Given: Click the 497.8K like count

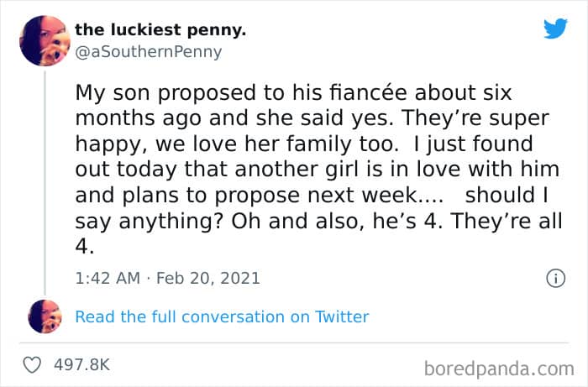Looking at the screenshot, I should coord(82,365).
